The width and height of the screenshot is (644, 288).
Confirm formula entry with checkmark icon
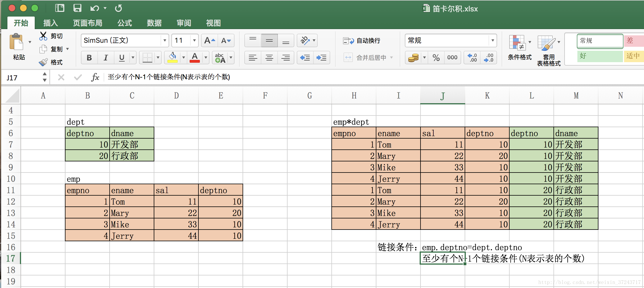78,77
